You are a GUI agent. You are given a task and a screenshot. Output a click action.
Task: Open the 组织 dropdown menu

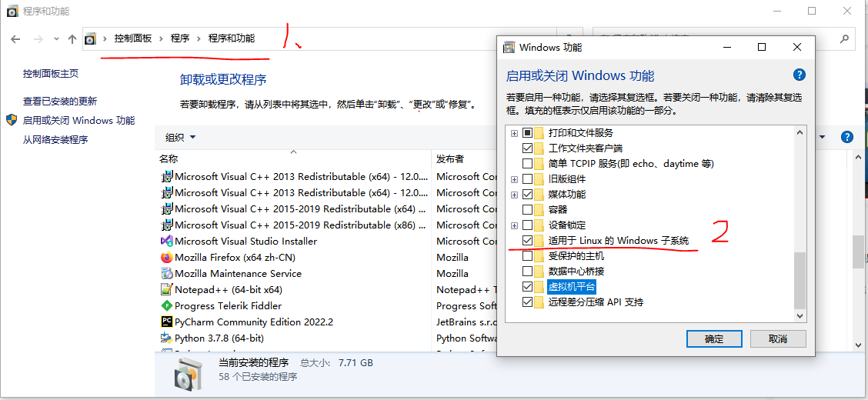(181, 137)
